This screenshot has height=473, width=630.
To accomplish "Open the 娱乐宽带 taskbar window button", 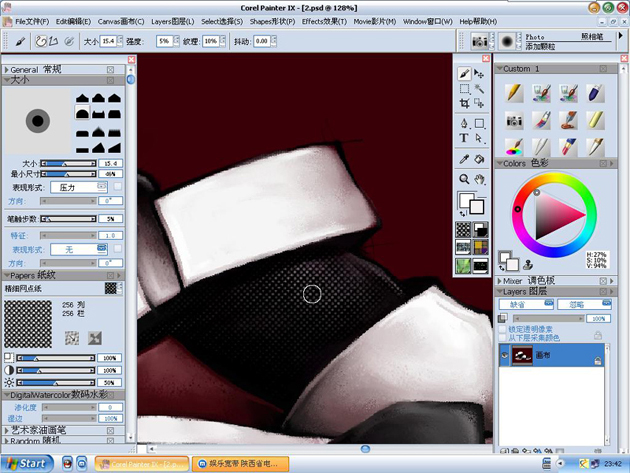I will (x=240, y=464).
